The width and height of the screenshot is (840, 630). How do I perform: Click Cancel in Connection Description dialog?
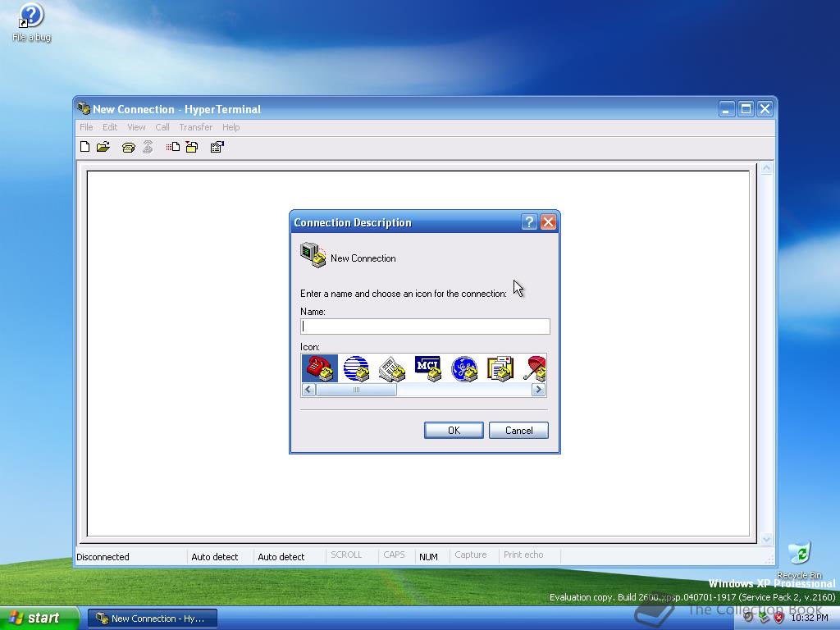tap(518, 430)
